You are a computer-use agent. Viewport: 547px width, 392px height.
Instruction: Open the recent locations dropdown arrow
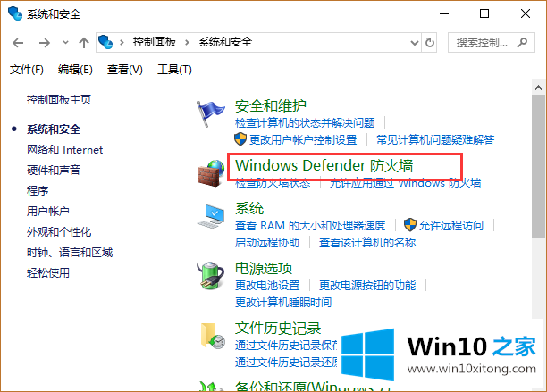pyautogui.click(x=65, y=43)
